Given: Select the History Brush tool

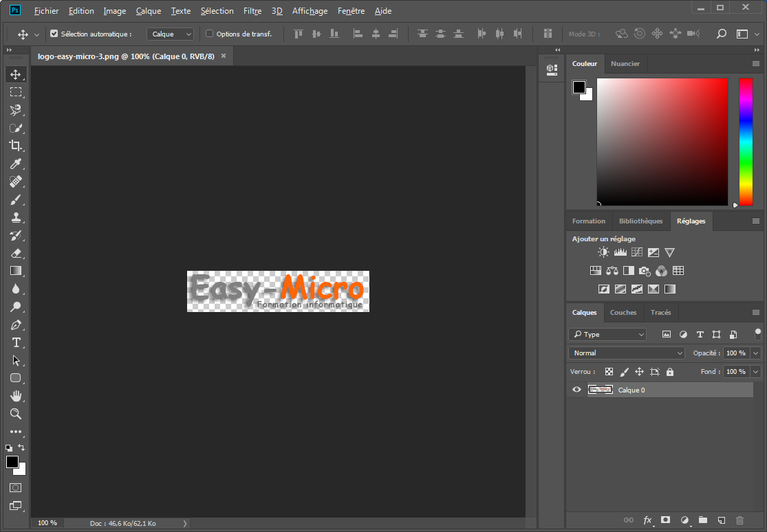Looking at the screenshot, I should point(16,235).
